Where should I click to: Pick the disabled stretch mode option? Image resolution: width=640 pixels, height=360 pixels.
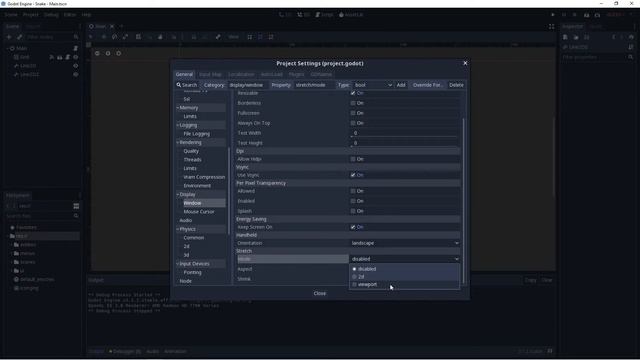tap(404, 269)
